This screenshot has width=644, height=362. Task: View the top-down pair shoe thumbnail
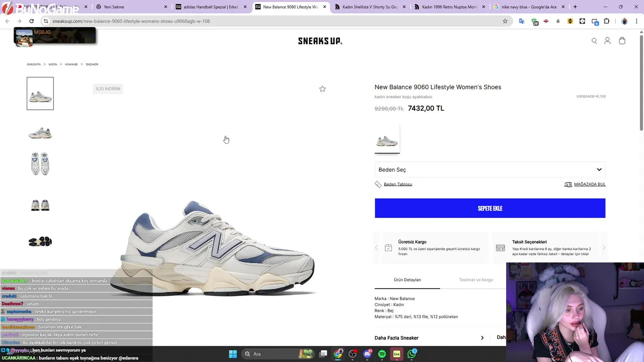coord(40,163)
